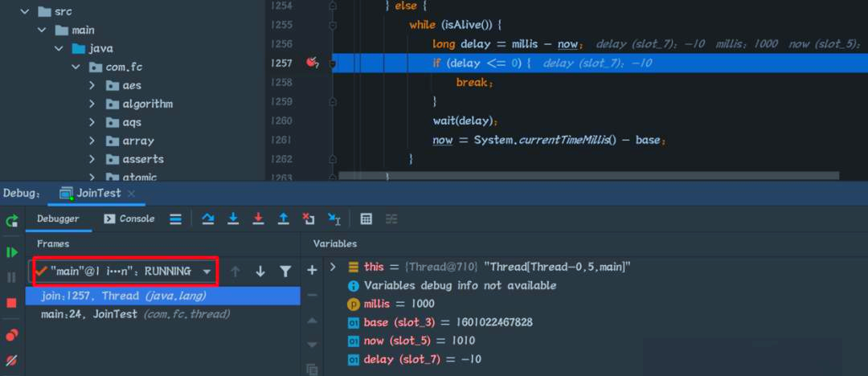This screenshot has width=868, height=376.
Task: Click line number 1260 in gutter
Action: 281,121
